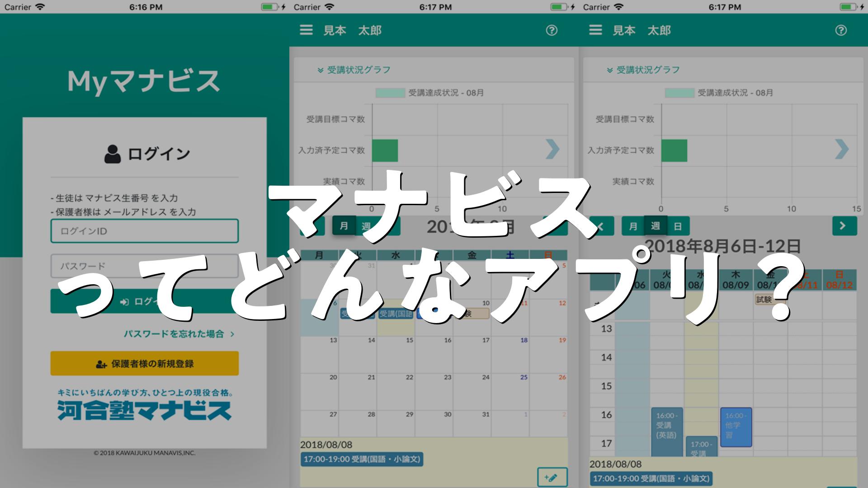Click next graph chevron in middle screen
868x488 pixels.
click(552, 149)
